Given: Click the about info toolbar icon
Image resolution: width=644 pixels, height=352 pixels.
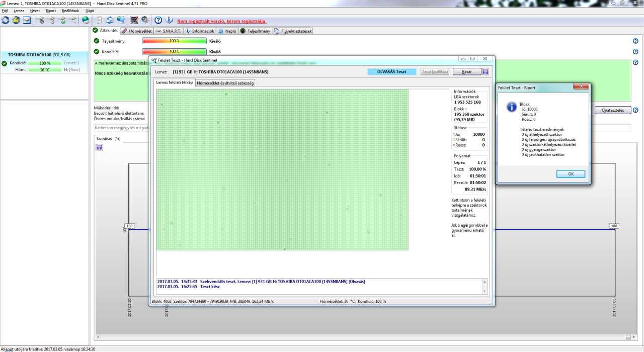Looking at the screenshot, I should coord(170,20).
